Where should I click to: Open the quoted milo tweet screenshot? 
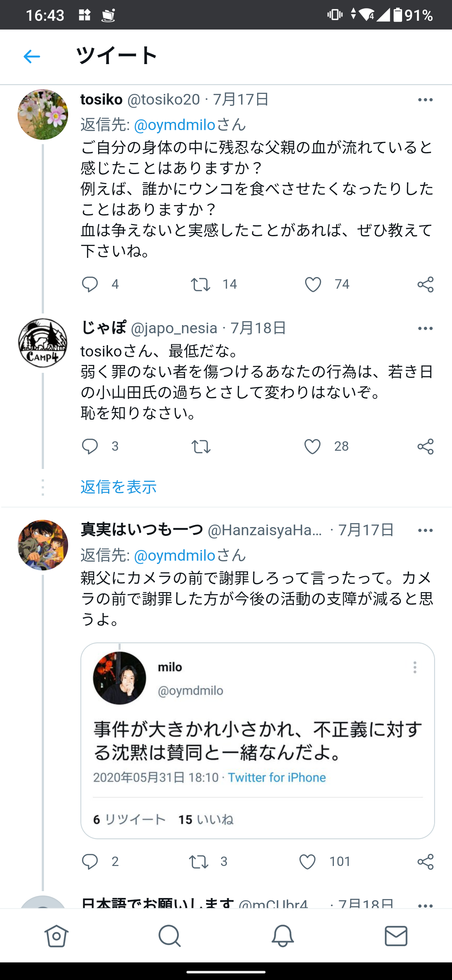[x=257, y=740]
